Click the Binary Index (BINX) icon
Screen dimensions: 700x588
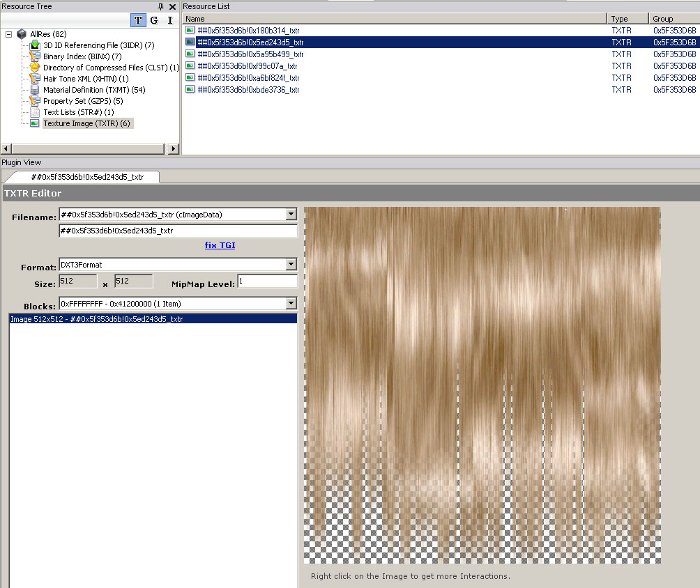(35, 56)
